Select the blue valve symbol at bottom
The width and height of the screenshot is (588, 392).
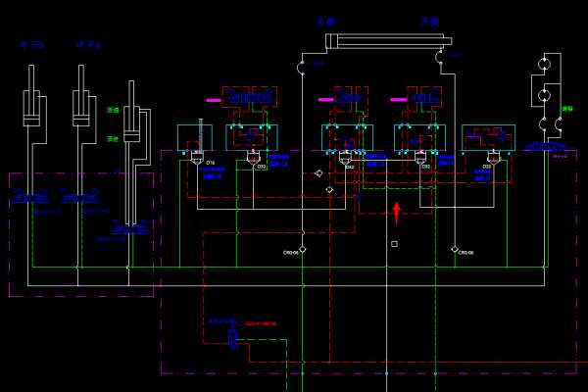tap(232, 338)
